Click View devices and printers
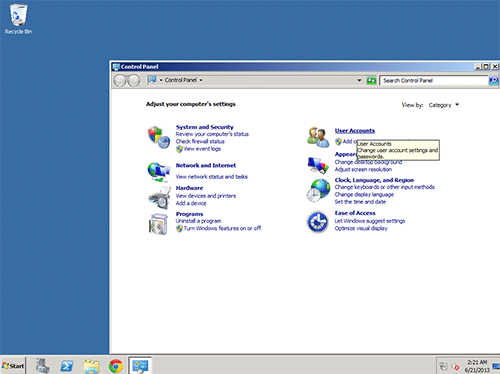The width and height of the screenshot is (500, 374). click(206, 196)
